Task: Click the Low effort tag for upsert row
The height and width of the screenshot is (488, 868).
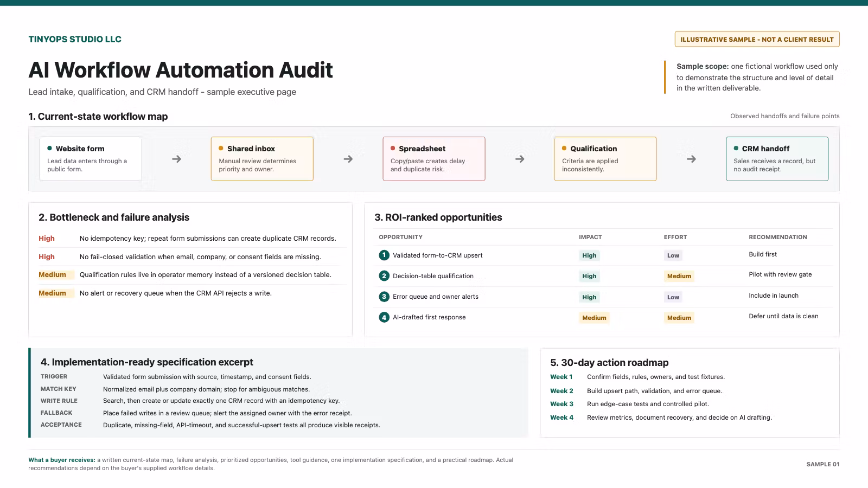Action: point(673,255)
